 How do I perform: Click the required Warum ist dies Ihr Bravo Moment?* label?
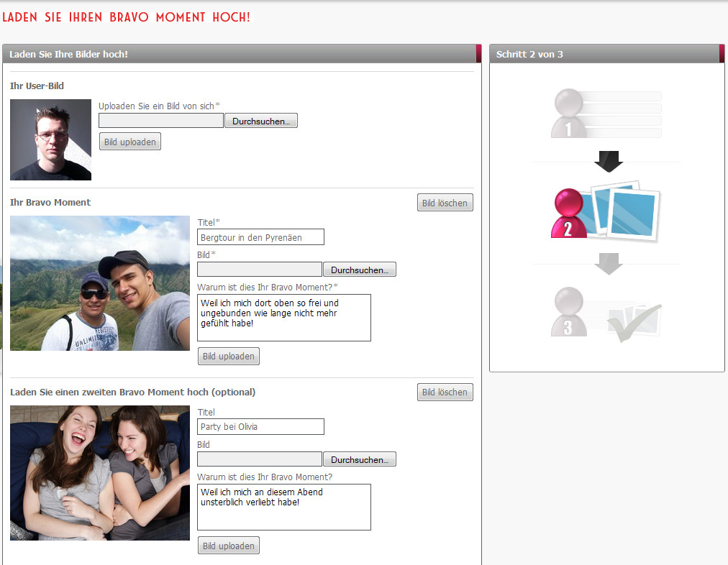point(268,287)
